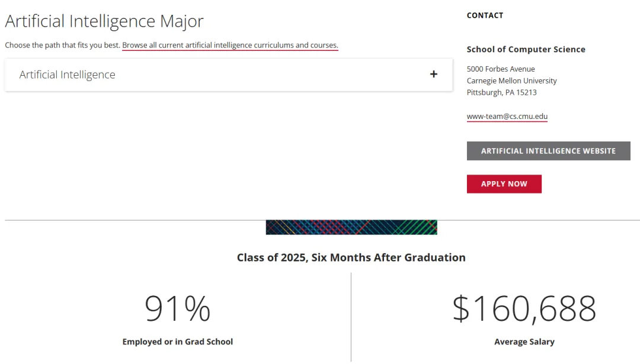
Task: Expand the Artificial Intelligence accordion label
Action: tap(68, 75)
